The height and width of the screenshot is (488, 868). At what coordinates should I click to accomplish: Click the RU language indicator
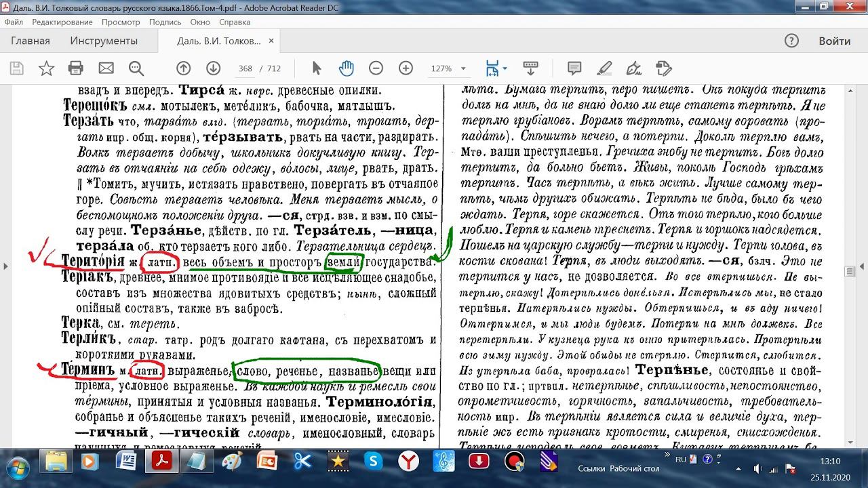click(681, 459)
